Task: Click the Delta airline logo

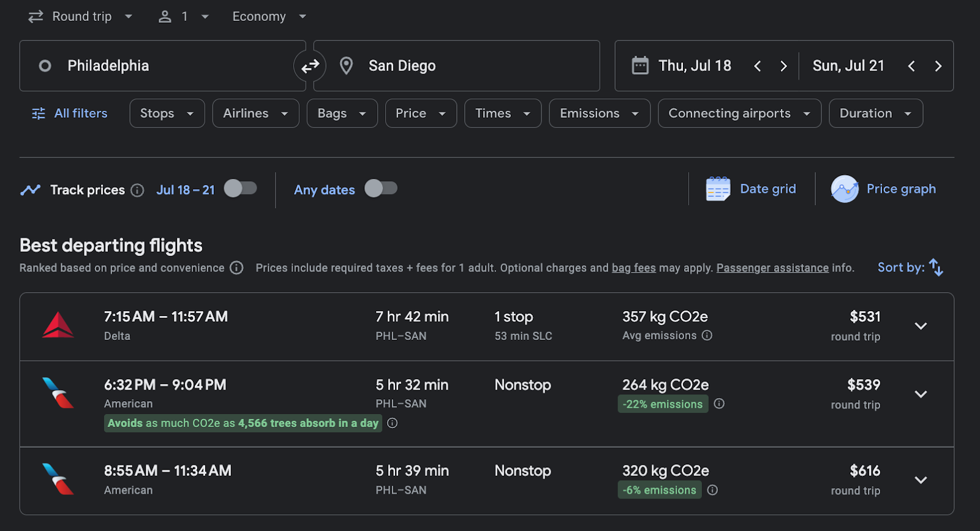Action: (x=58, y=325)
